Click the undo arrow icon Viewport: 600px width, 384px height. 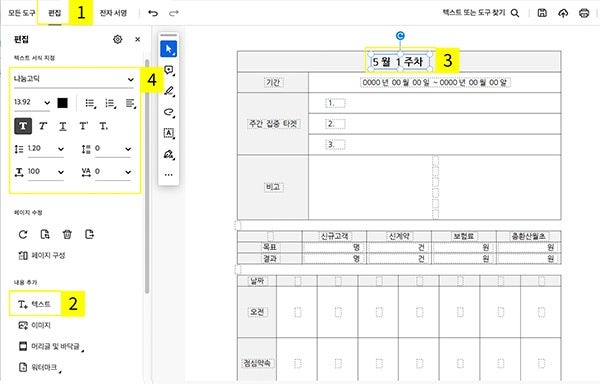tap(153, 13)
